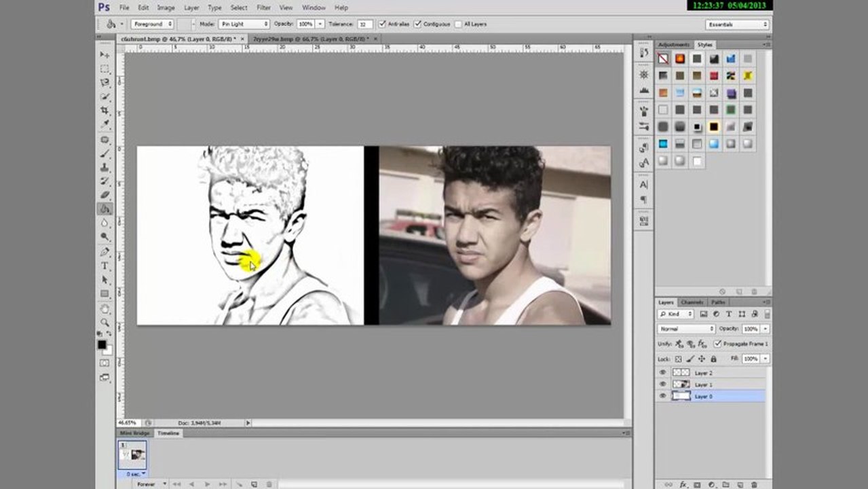Select the Layer 2 row

coord(711,373)
